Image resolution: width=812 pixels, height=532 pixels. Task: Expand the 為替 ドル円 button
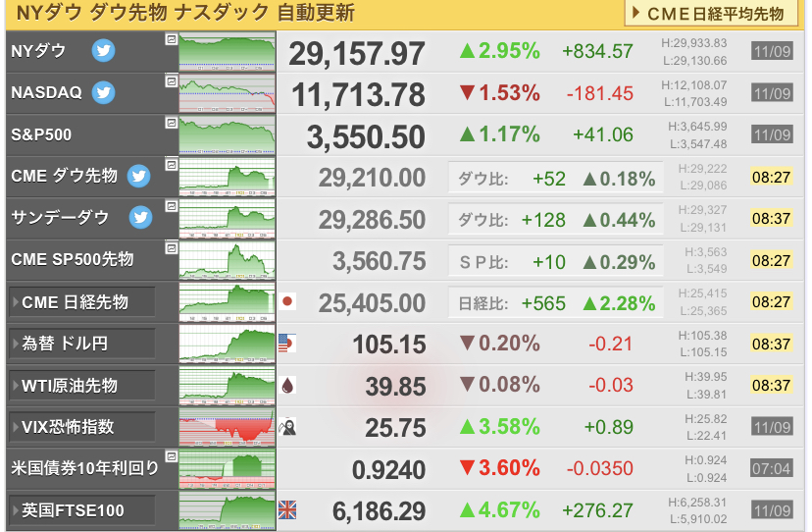click(81, 344)
